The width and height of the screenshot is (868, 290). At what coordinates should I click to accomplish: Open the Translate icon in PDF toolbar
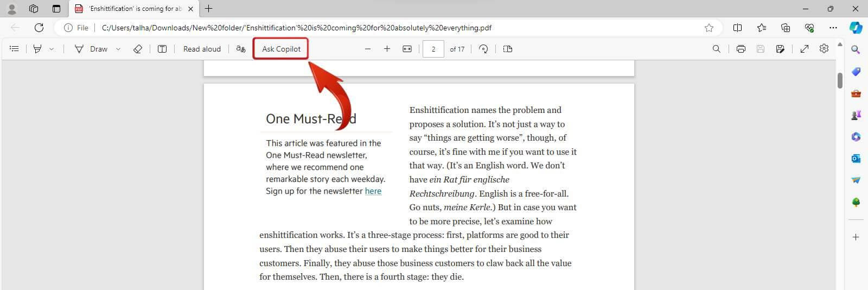241,49
